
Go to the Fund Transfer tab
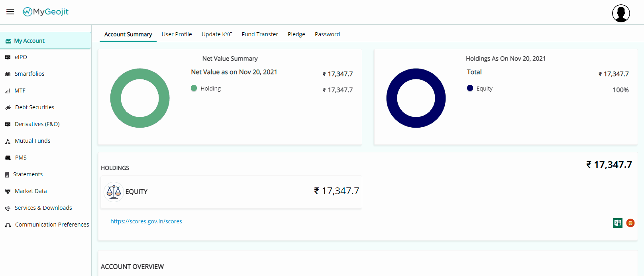pyautogui.click(x=260, y=34)
